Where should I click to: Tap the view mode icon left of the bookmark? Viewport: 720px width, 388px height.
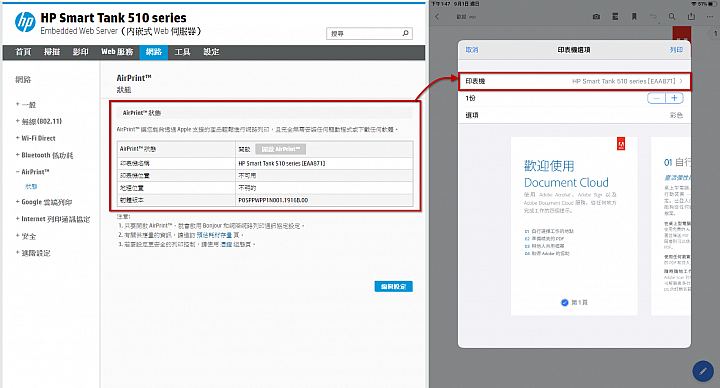tap(615, 17)
